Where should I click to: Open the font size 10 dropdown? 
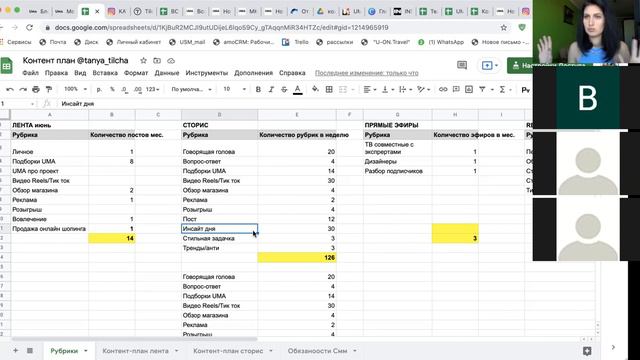coord(234,89)
